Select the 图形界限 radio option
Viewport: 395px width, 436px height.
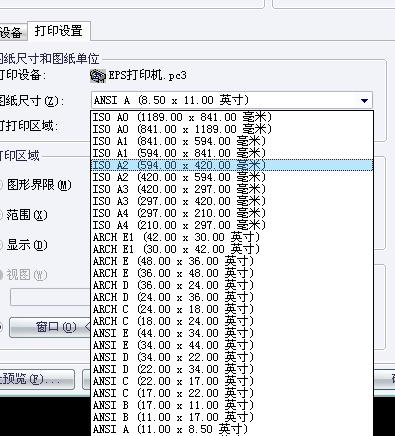[1, 185]
